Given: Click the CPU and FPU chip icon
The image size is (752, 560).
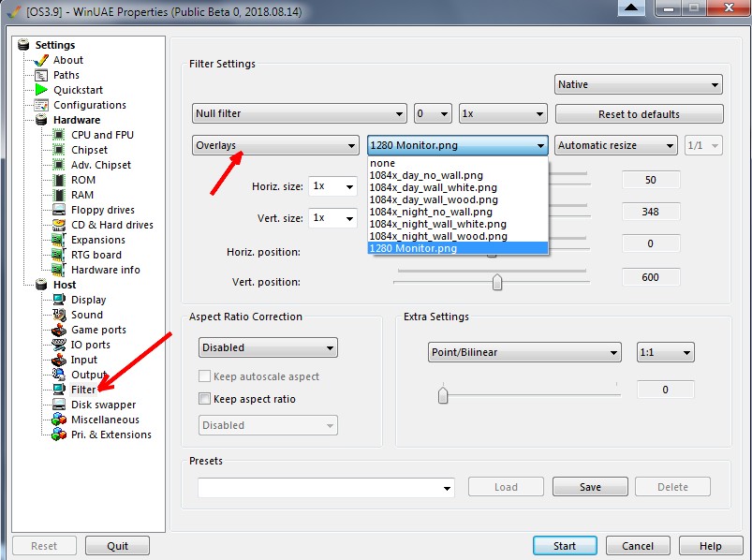Looking at the screenshot, I should coord(59,135).
